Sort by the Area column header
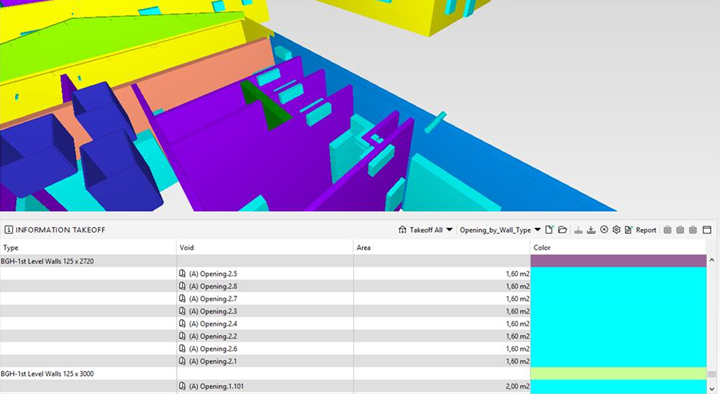 click(442, 248)
